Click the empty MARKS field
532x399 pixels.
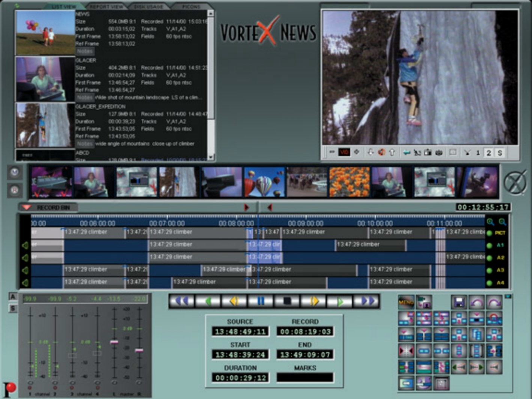point(305,378)
